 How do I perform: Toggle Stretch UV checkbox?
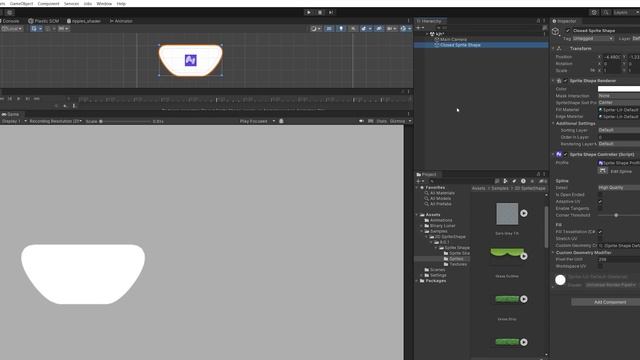(x=600, y=239)
